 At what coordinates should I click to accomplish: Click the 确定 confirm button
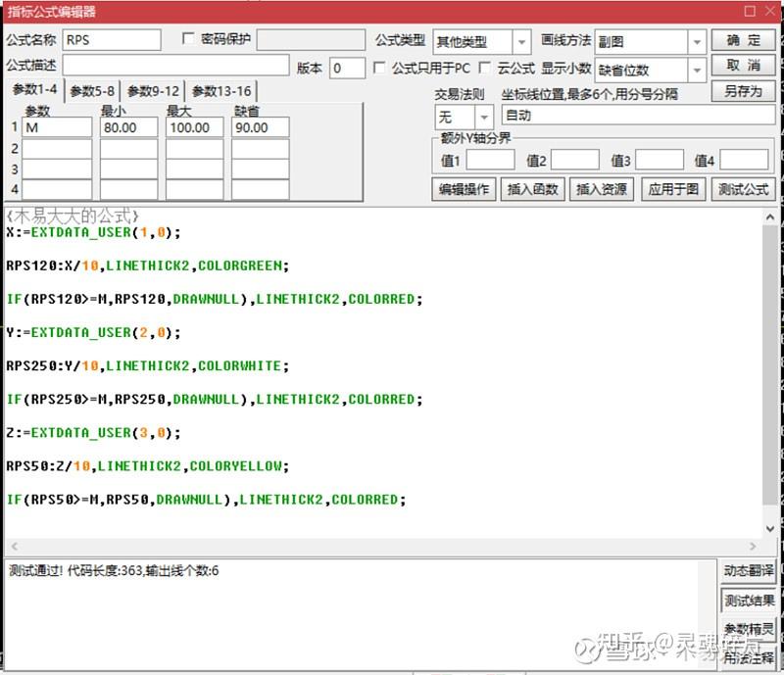click(x=742, y=42)
